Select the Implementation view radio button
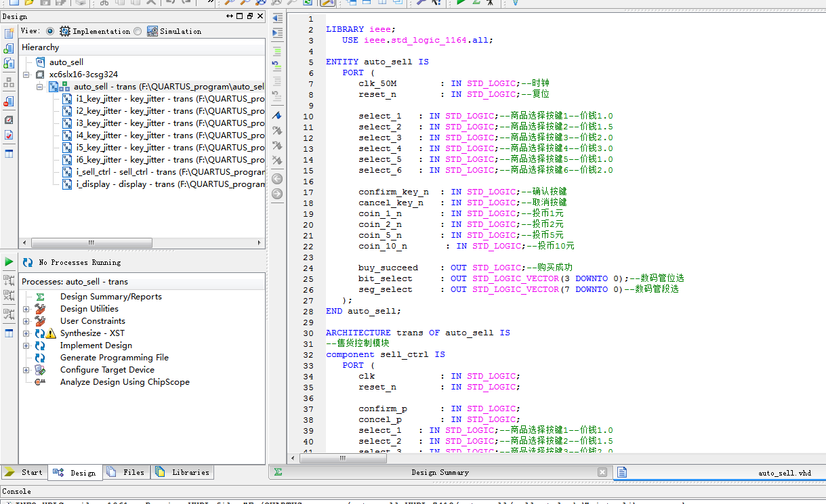Screen dimensions: 826x504 coord(50,31)
